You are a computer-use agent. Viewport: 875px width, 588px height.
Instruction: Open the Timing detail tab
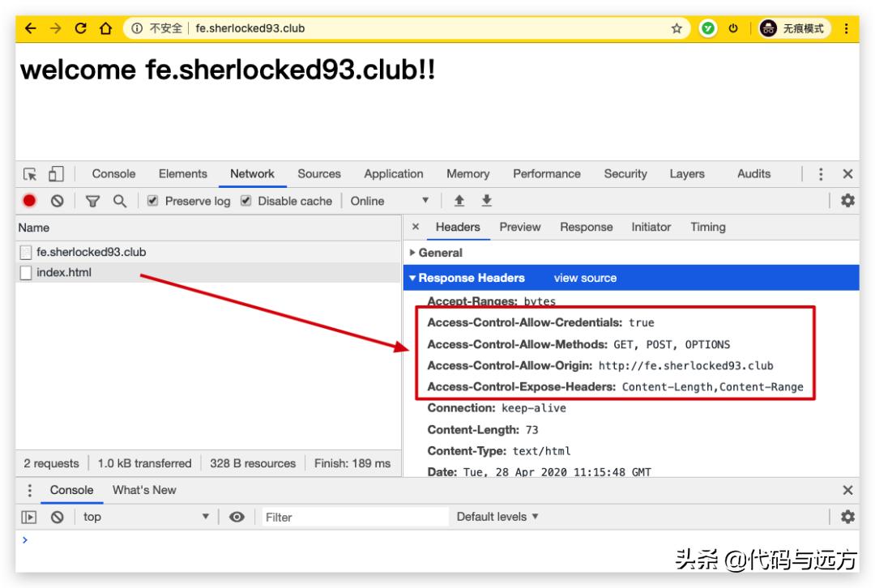[708, 227]
